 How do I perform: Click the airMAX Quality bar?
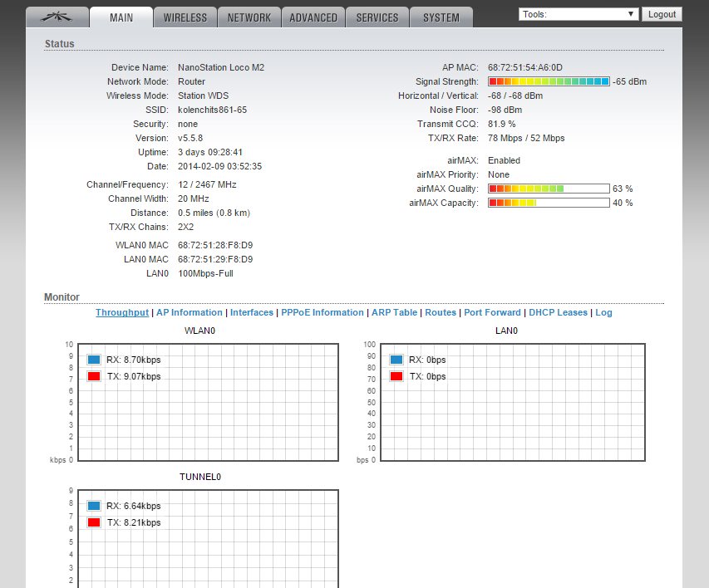click(549, 189)
